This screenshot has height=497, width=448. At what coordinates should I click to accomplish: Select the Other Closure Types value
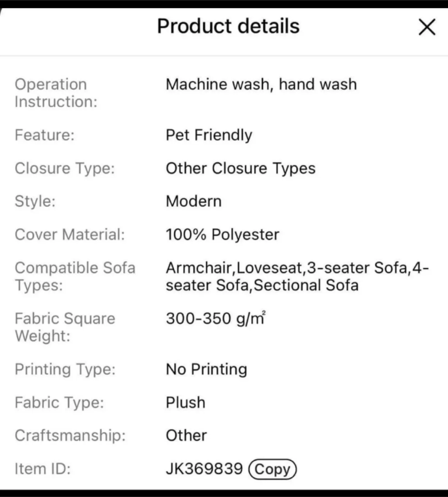click(241, 168)
